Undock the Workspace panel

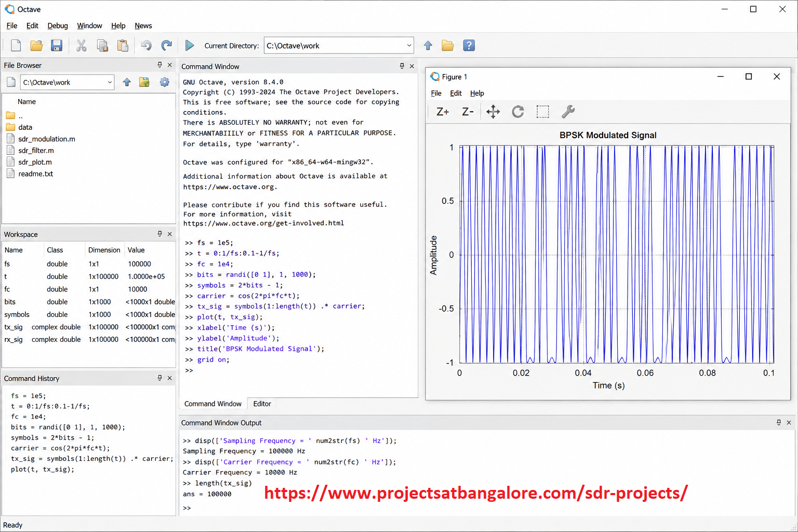point(159,234)
